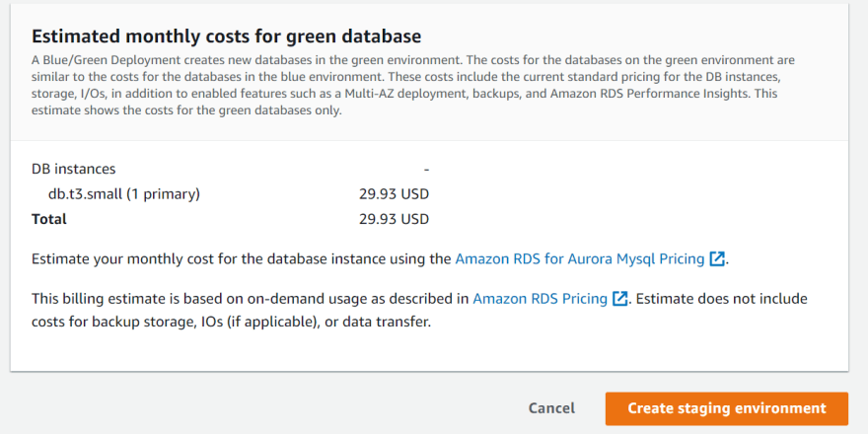Click the dash value beside DB instances
868x434 pixels.
[427, 170]
